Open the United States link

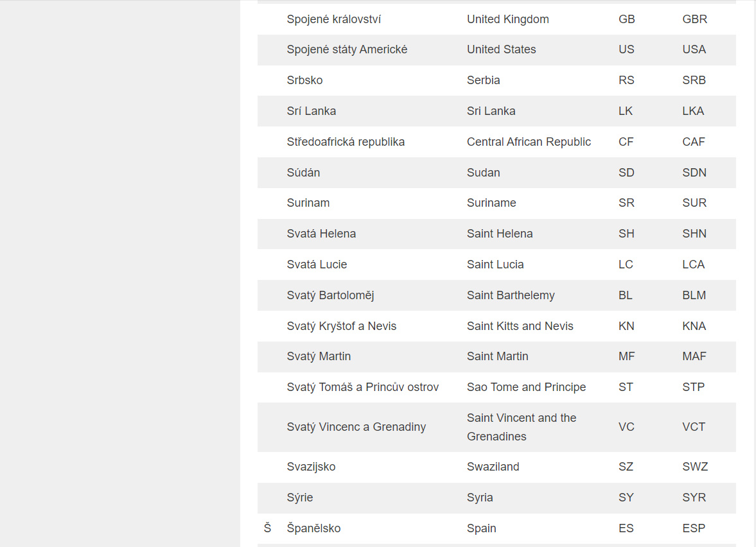pyautogui.click(x=501, y=49)
